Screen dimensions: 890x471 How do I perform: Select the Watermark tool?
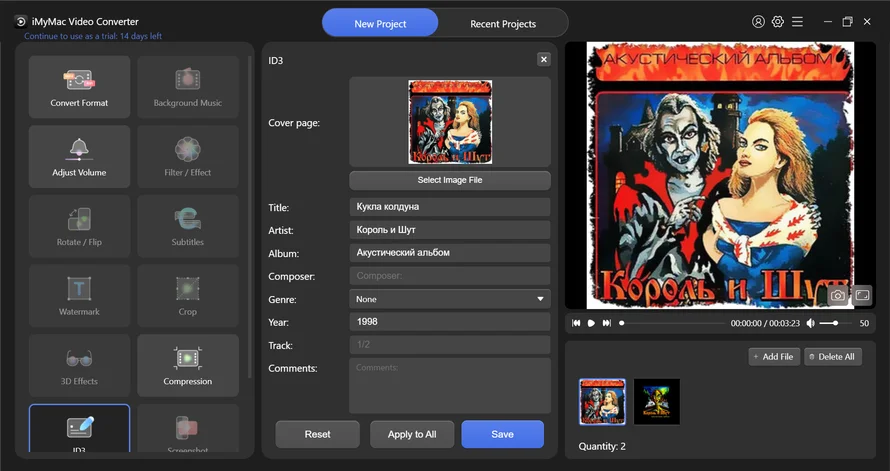pos(79,296)
